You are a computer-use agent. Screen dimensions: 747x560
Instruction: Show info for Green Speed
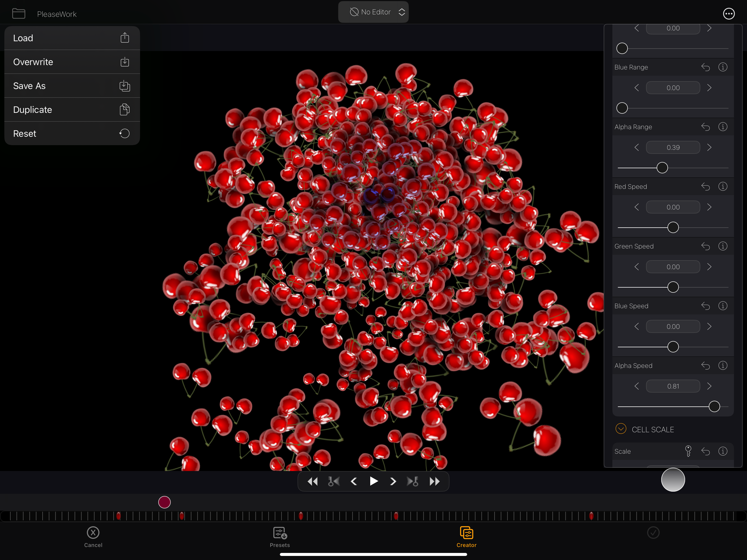tap(723, 246)
